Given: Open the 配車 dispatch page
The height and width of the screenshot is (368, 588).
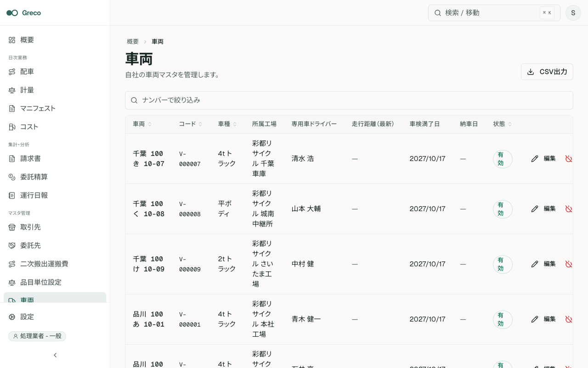Looking at the screenshot, I should [x=55, y=72].
